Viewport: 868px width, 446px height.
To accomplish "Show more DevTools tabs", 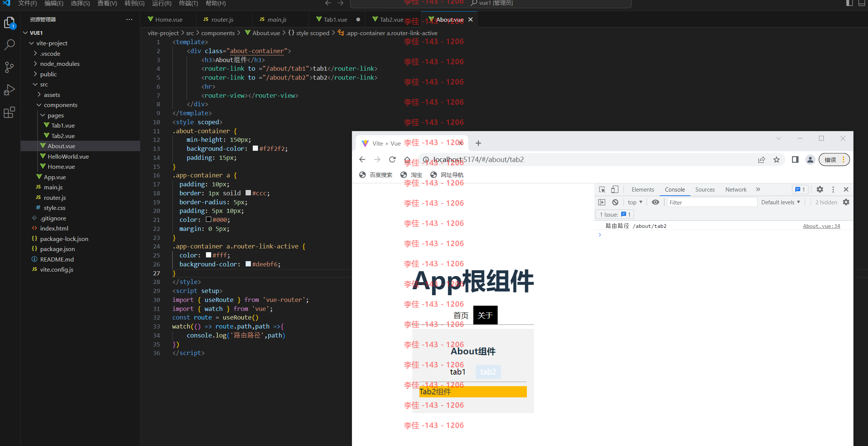I will point(758,190).
